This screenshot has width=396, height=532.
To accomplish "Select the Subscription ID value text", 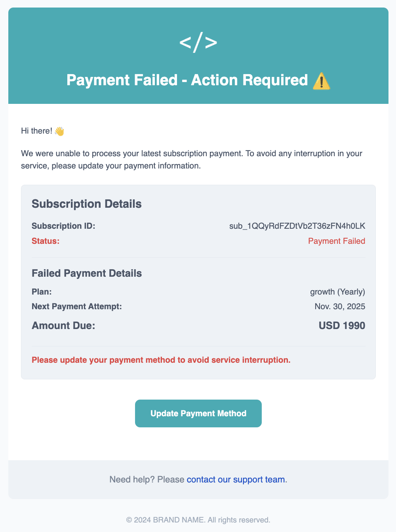I will 297,226.
